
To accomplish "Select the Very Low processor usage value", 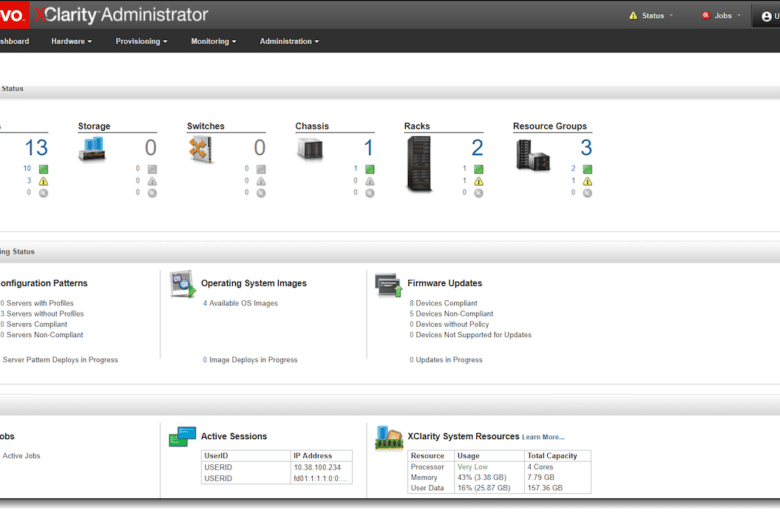I will click(x=473, y=467).
